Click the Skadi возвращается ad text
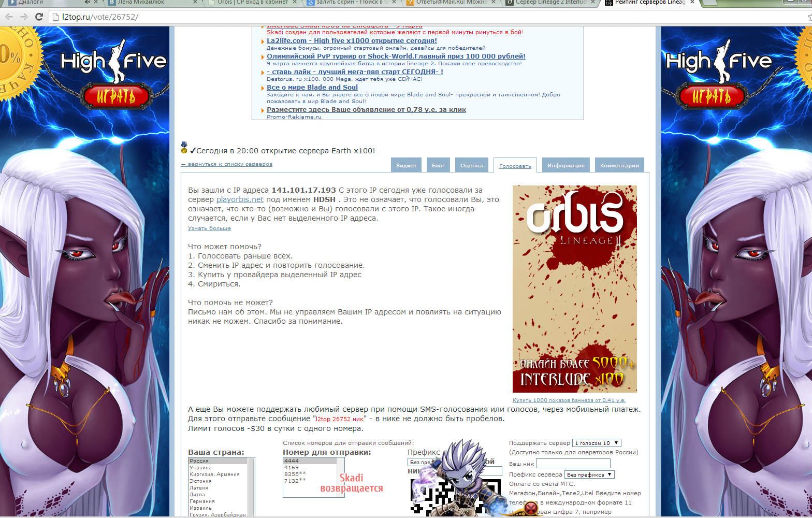This screenshot has height=518, width=812. tap(352, 483)
